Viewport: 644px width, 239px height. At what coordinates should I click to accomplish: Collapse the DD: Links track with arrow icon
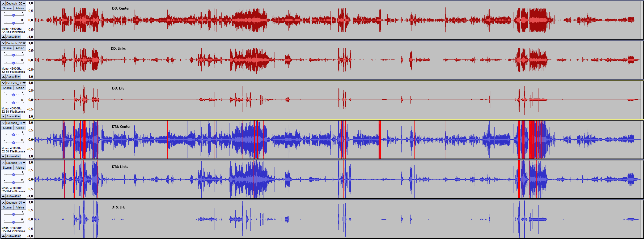tap(3, 77)
